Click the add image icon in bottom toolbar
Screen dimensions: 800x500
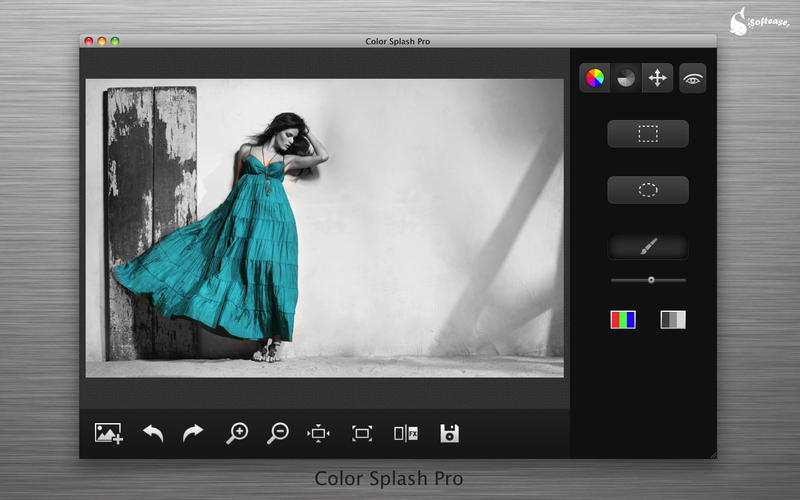coord(108,433)
